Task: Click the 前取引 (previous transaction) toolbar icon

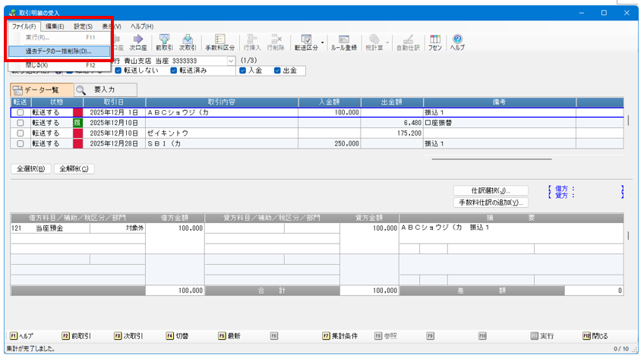Action: [x=165, y=42]
